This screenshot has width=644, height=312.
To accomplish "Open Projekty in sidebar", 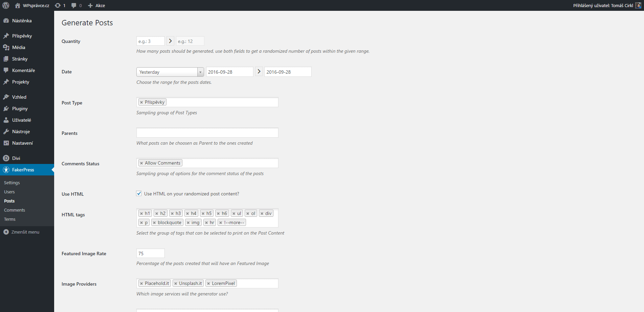I will tap(27, 82).
